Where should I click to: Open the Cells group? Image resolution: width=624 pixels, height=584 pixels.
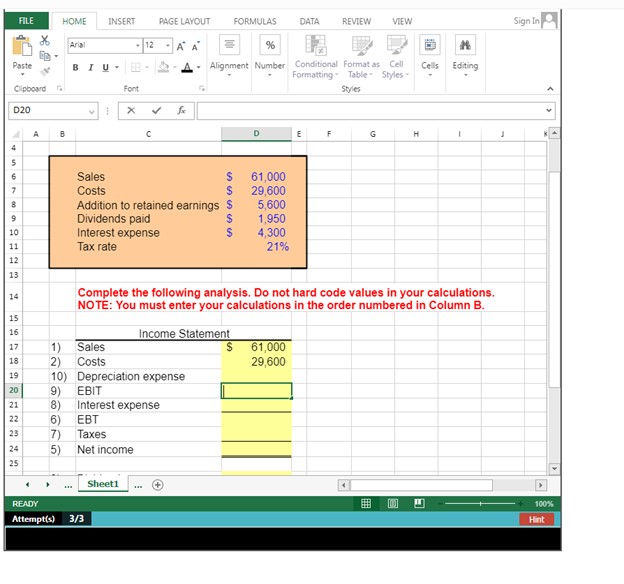(430, 55)
